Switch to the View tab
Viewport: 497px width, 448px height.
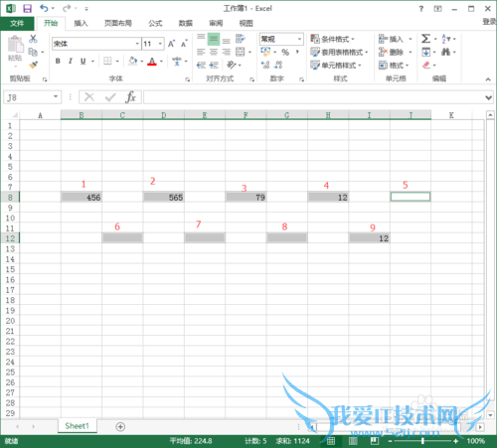[x=246, y=23]
